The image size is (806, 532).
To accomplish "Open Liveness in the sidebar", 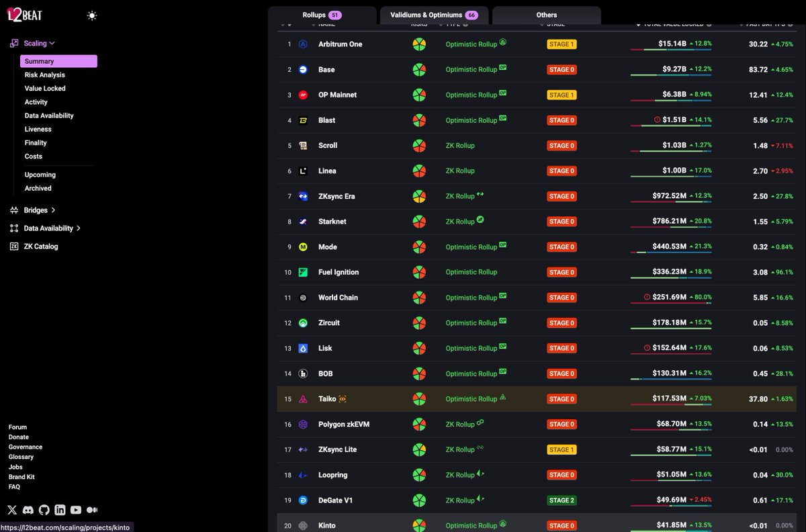I will click(x=38, y=129).
